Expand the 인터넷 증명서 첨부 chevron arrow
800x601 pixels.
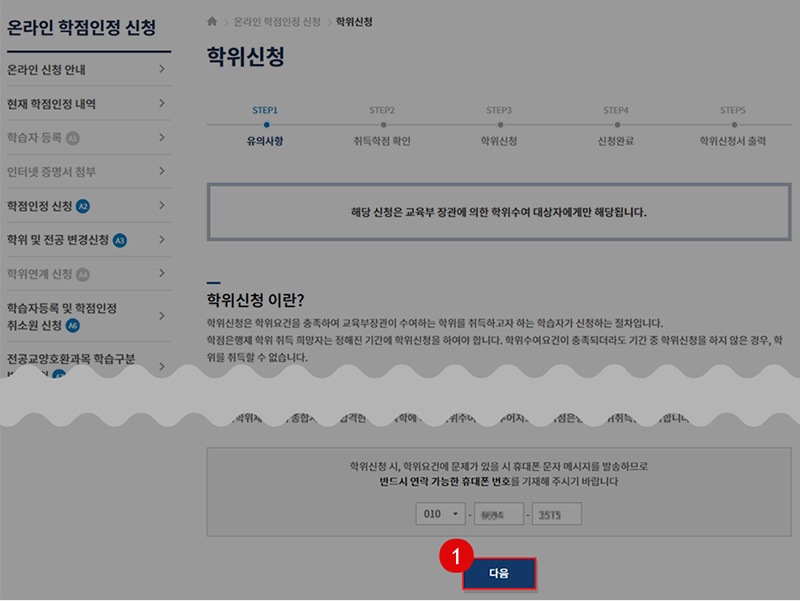point(161,172)
